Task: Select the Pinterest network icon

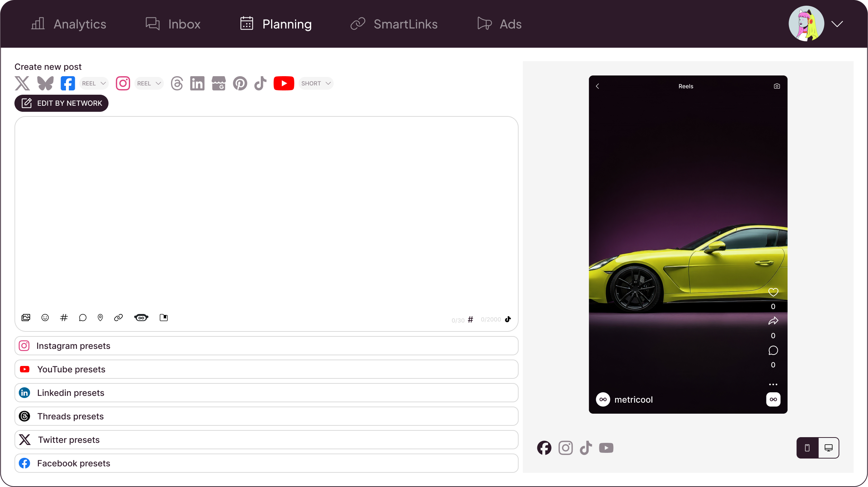Action: pos(240,83)
